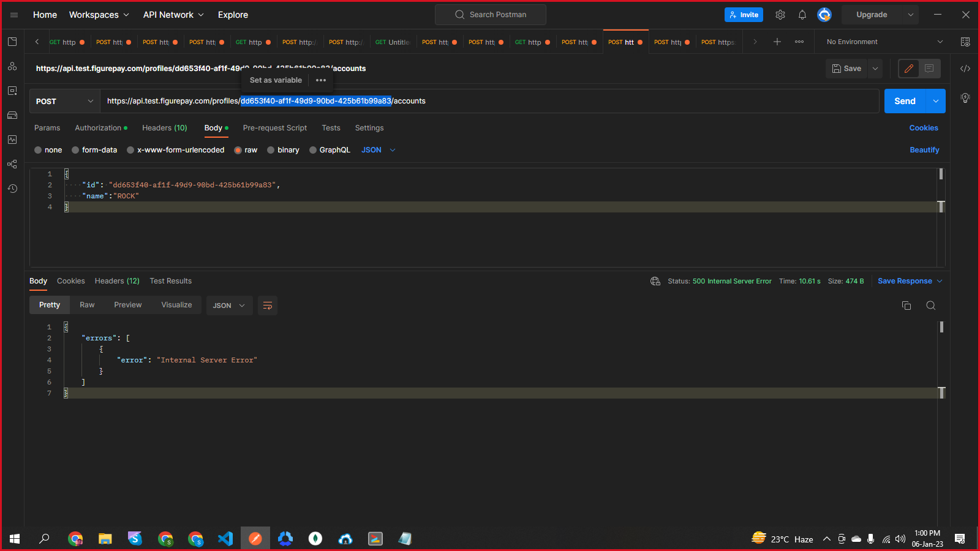Open Postman settings gear
The image size is (980, 551).
point(780,15)
